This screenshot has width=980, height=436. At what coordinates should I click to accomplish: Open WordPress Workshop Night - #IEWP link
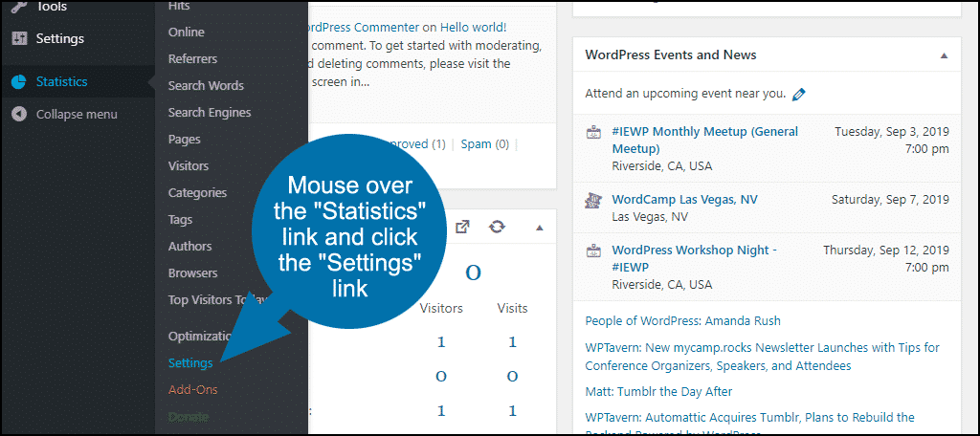pyautogui.click(x=694, y=258)
